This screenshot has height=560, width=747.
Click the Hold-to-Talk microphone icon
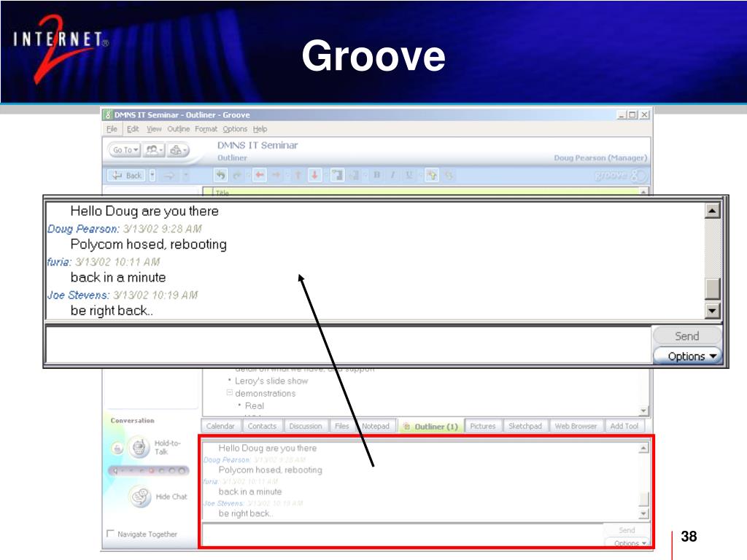pos(139,448)
